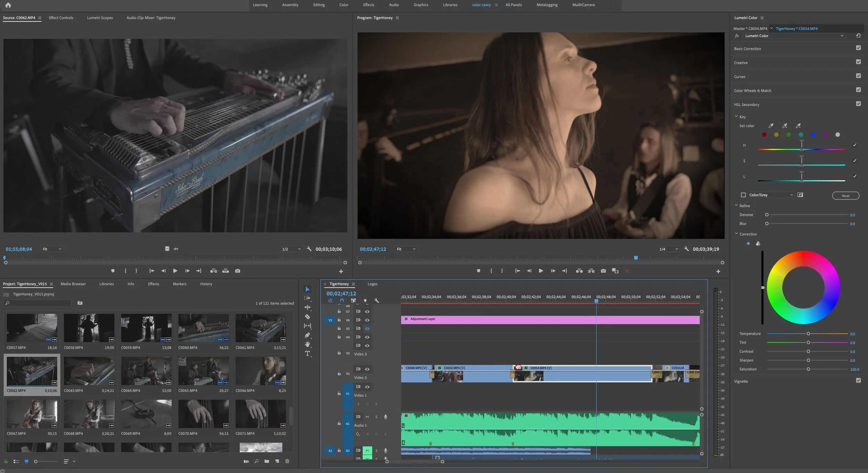Screen dimensions: 868x473
Task: Click the add-to-selection eyedropper in HSL Key
Action: pyautogui.click(x=784, y=126)
